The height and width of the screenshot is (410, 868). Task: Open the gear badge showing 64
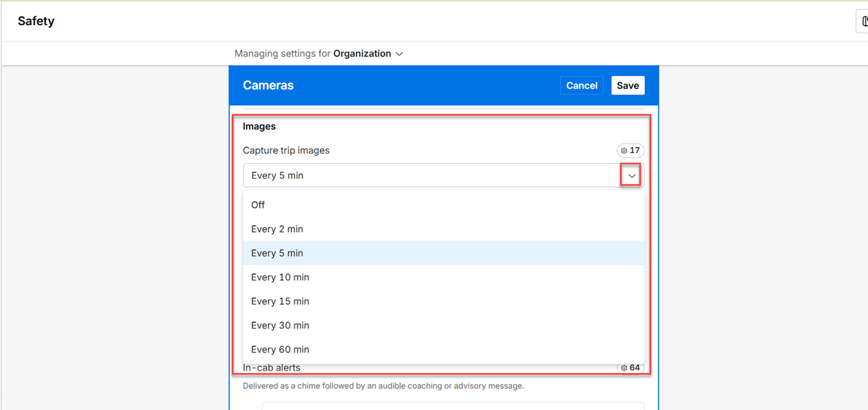(630, 368)
